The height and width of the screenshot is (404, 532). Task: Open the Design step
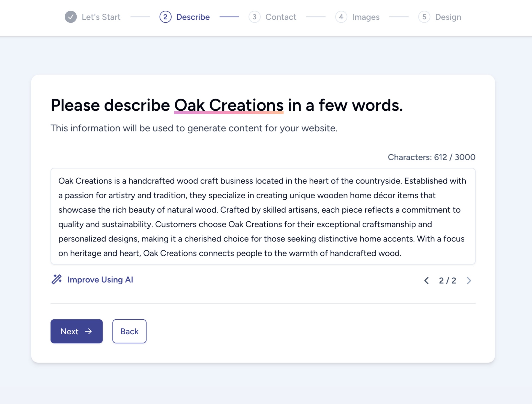click(448, 17)
